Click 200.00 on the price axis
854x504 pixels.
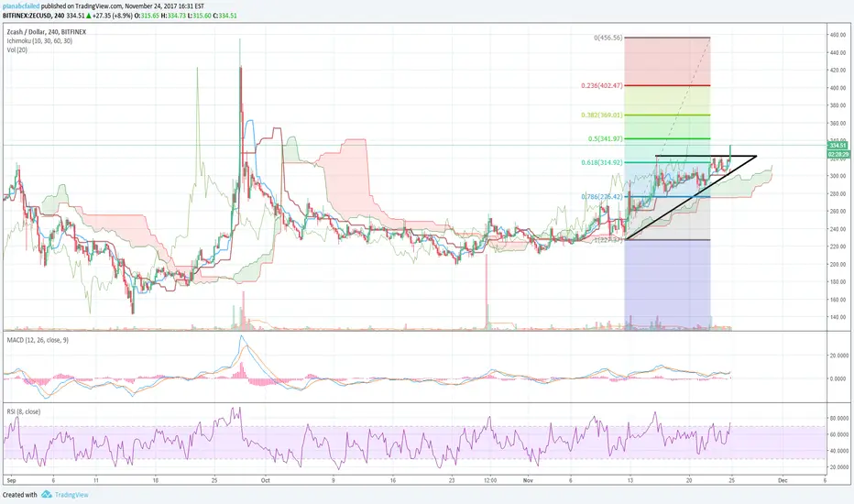(838, 264)
